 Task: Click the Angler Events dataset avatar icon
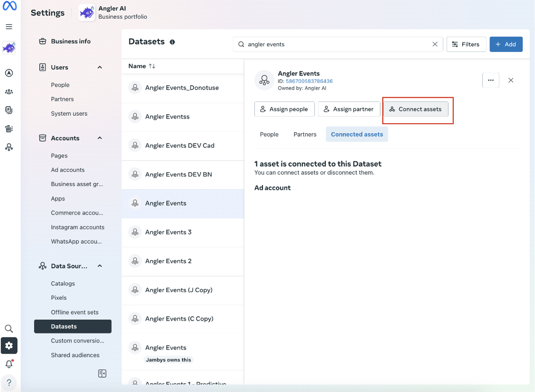click(x=264, y=80)
